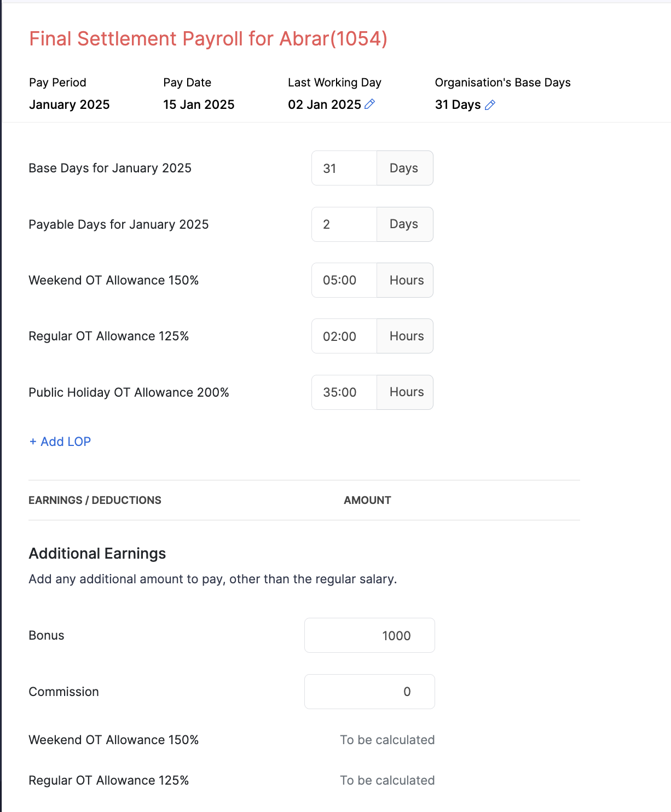Click the Commission amount field
671x812 pixels.
pos(369,692)
